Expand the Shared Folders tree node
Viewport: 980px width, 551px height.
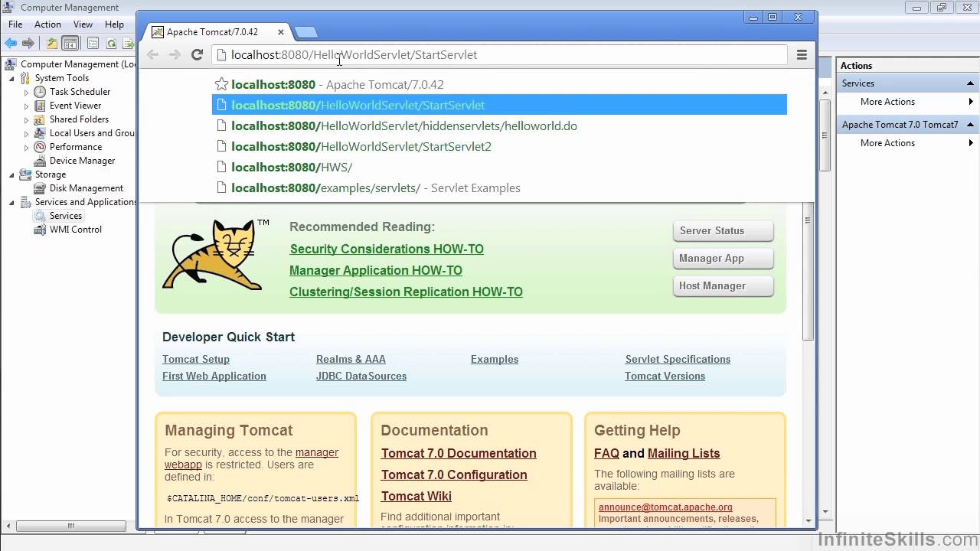pos(26,119)
